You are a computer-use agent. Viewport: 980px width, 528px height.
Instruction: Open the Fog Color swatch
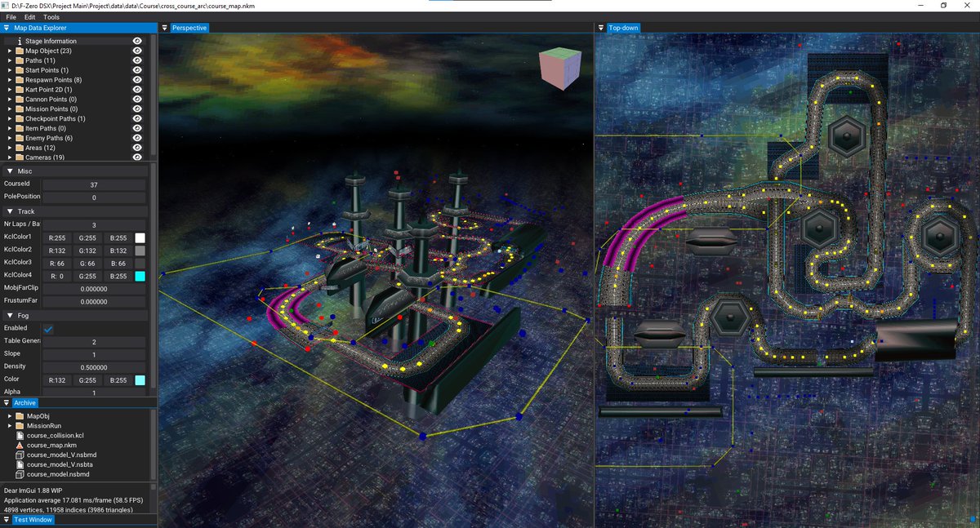coord(140,380)
